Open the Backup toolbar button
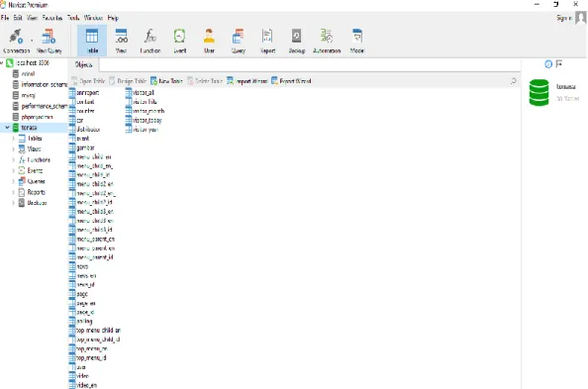Viewport: 588px width, 389px height. coord(297,41)
